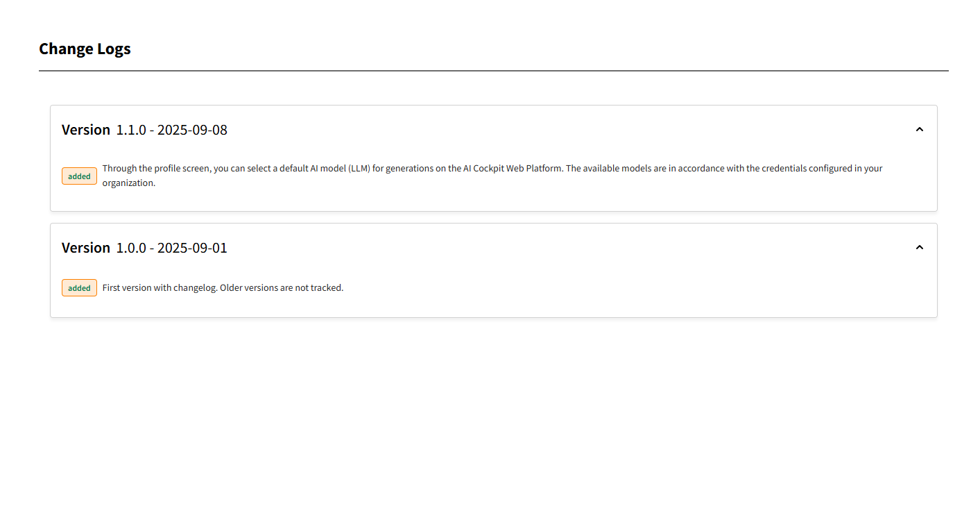Click the bold 'Version' label for 1.0.0
The width and height of the screenshot is (980, 522).
pyautogui.click(x=86, y=248)
